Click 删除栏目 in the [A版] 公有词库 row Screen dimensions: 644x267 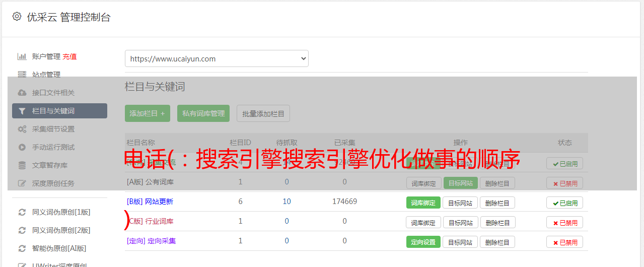tap(497, 183)
